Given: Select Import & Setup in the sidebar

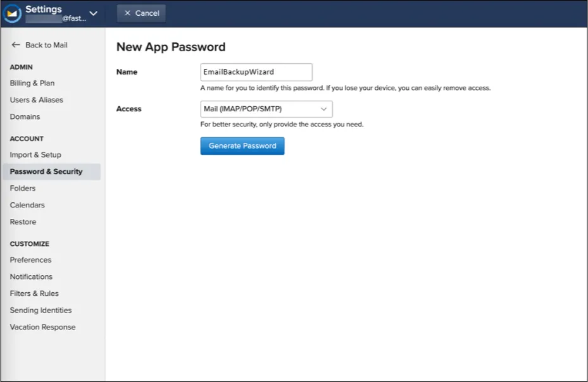Looking at the screenshot, I should (x=35, y=155).
